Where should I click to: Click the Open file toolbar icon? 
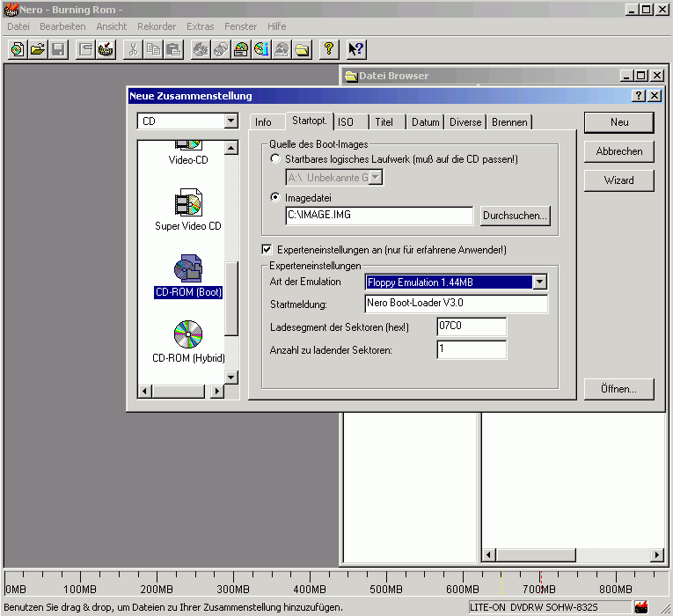[x=38, y=49]
